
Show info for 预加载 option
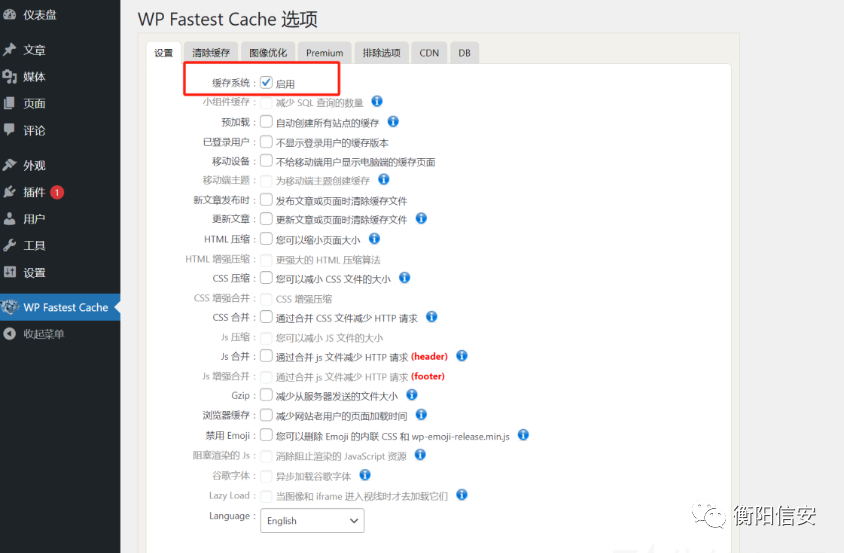point(393,122)
